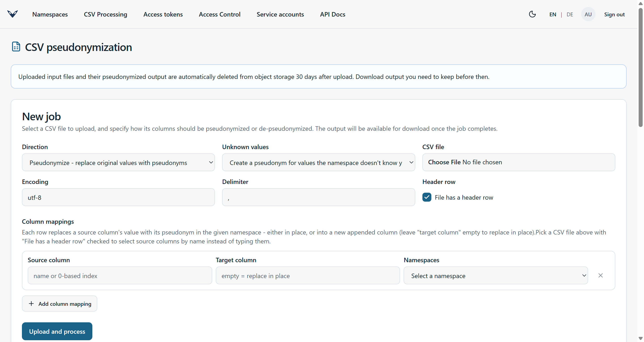Image resolution: width=644 pixels, height=342 pixels.
Task: Switch language to EN
Action: [x=553, y=14]
